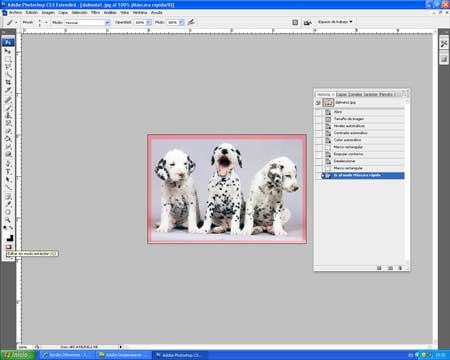The width and height of the screenshot is (450, 360).
Task: Click the dalmatians snapshot thumbnail
Action: (x=328, y=103)
